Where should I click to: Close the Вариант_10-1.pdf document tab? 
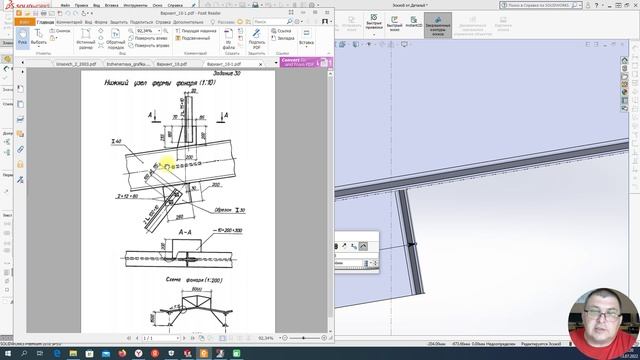coord(261,64)
